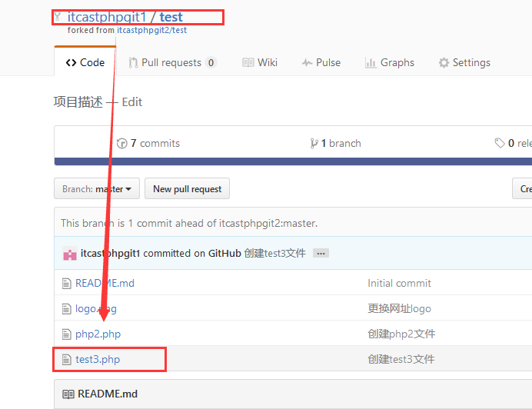Open test3.php row's 创建test3文件 commit message

tap(401, 360)
